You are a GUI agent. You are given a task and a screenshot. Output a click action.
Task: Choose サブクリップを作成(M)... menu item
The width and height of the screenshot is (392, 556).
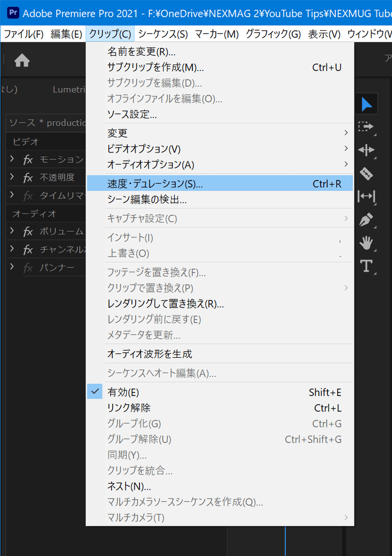220,68
